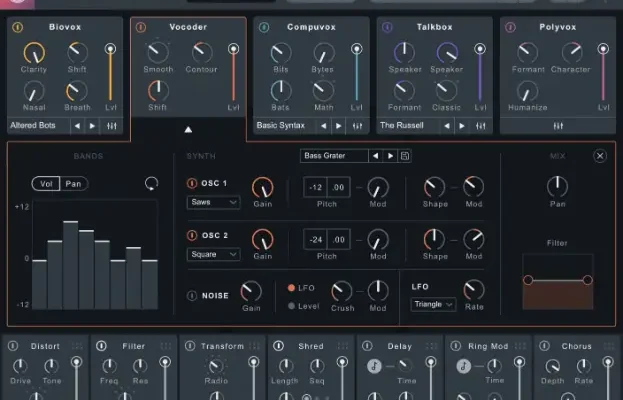
Task: Select the Level radio option
Action: (x=293, y=305)
